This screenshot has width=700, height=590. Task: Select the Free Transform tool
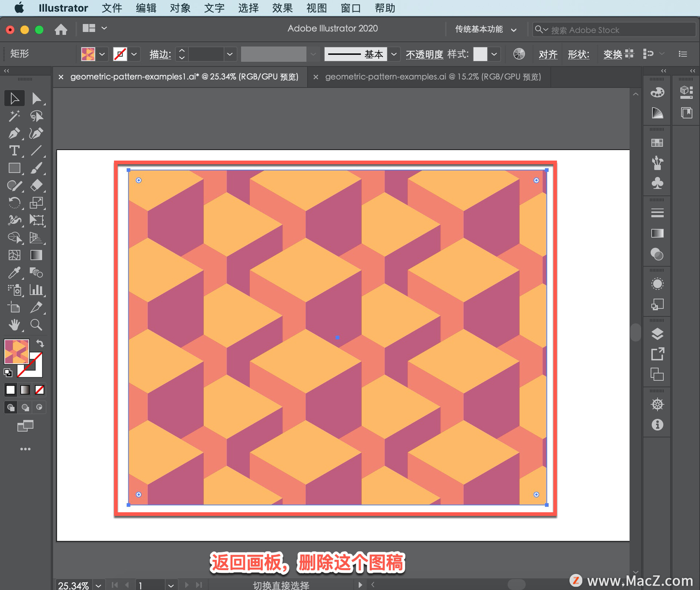[x=36, y=220]
